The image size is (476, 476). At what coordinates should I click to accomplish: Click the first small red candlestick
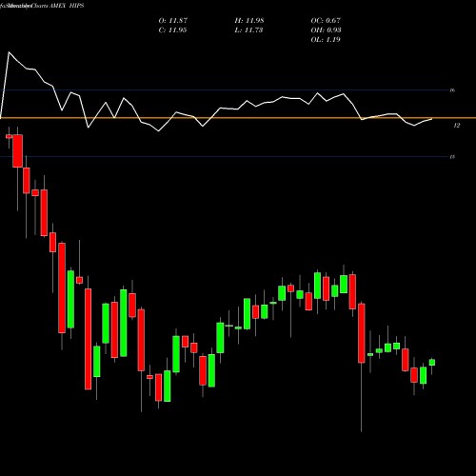(9, 136)
